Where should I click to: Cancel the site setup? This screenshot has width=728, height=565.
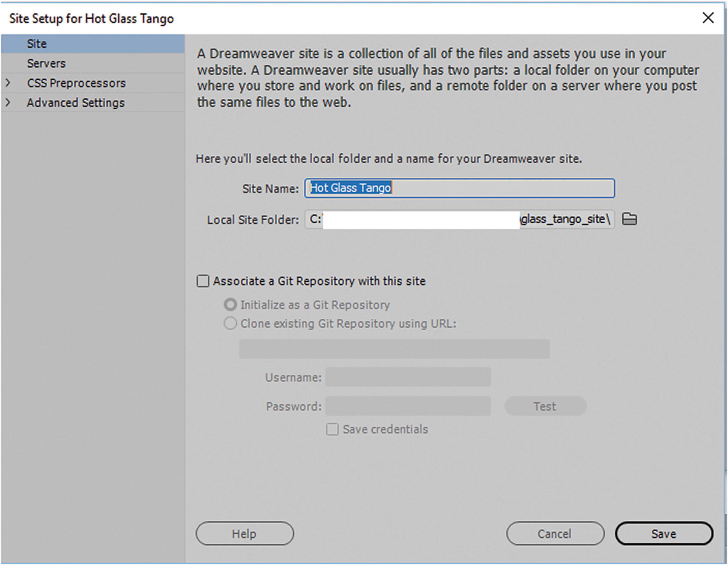point(555,533)
